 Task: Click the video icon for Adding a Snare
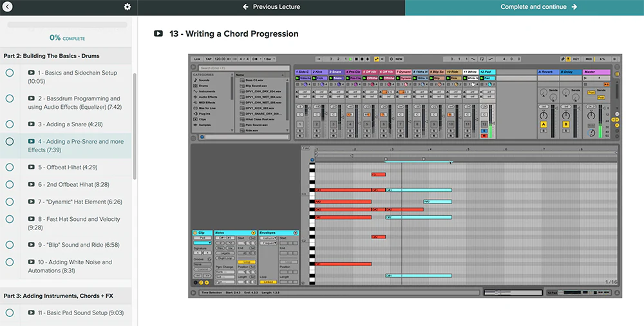[32, 124]
